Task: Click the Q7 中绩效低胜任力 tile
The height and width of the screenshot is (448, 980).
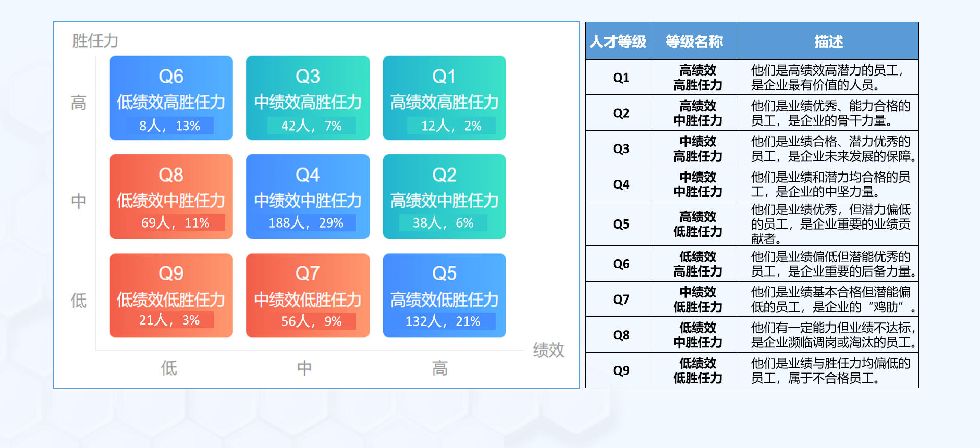Action: click(307, 294)
